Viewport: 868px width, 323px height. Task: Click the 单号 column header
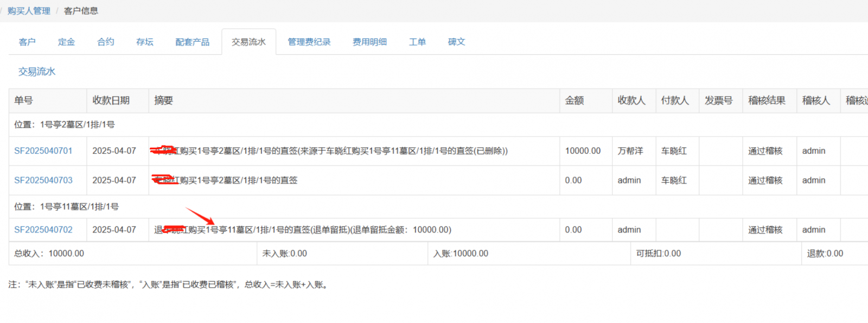coord(24,100)
